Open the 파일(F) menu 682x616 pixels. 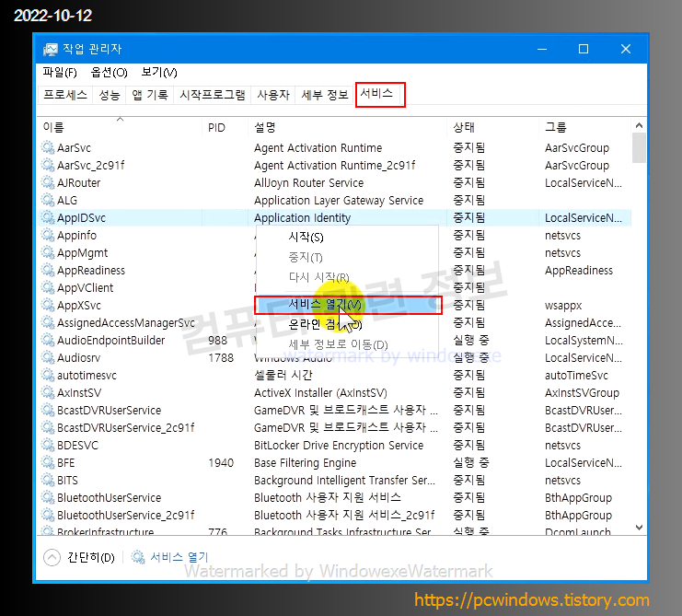click(60, 72)
